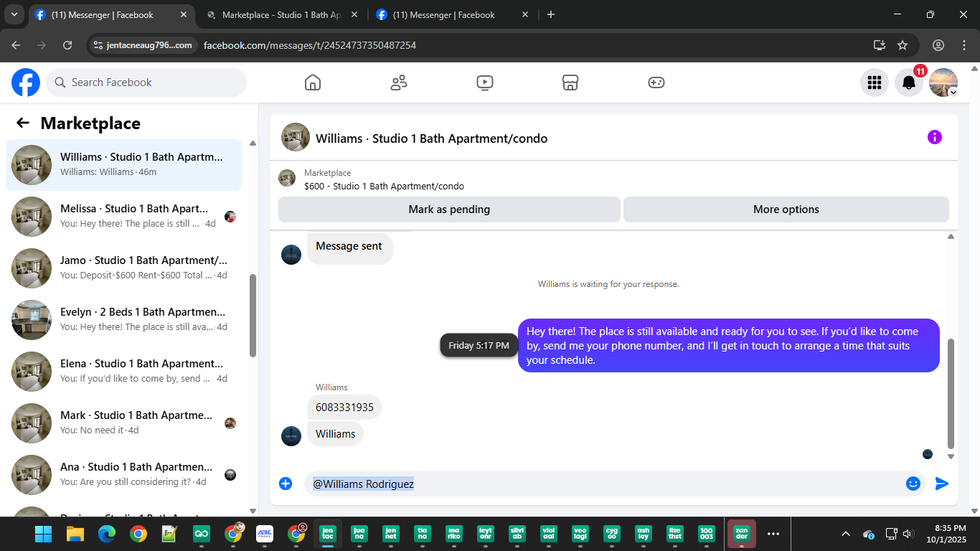Viewport: 980px width, 551px height.
Task: Click the More options button
Action: 786,209
